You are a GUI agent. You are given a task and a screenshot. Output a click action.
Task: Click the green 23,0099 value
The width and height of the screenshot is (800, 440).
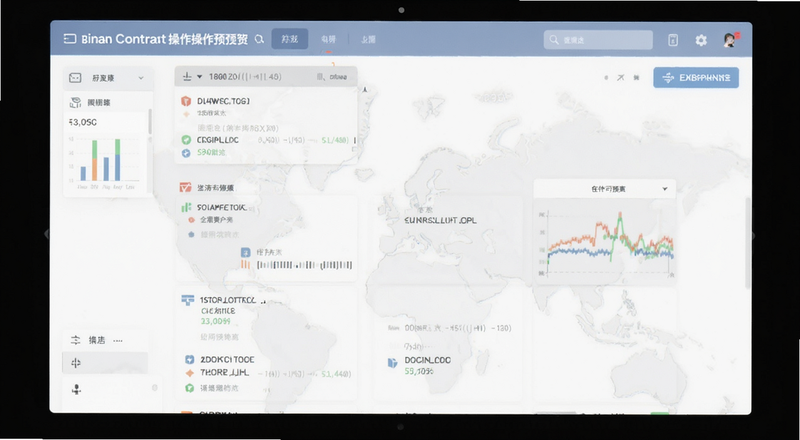pyautogui.click(x=215, y=322)
